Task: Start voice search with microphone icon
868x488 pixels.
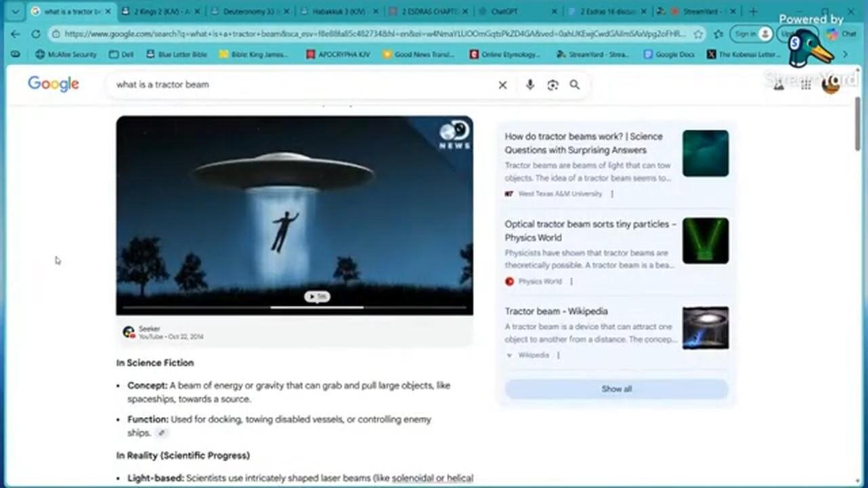Action: coord(530,85)
